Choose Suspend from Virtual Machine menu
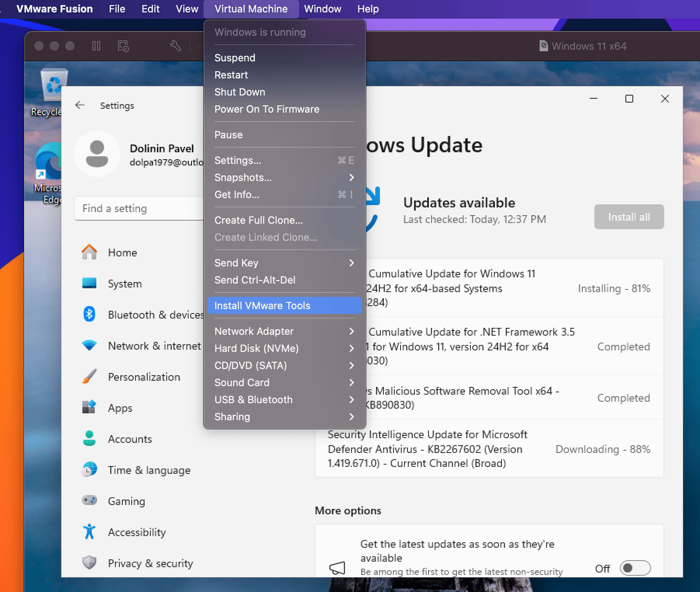Viewport: 700px width, 592px height. [x=235, y=58]
